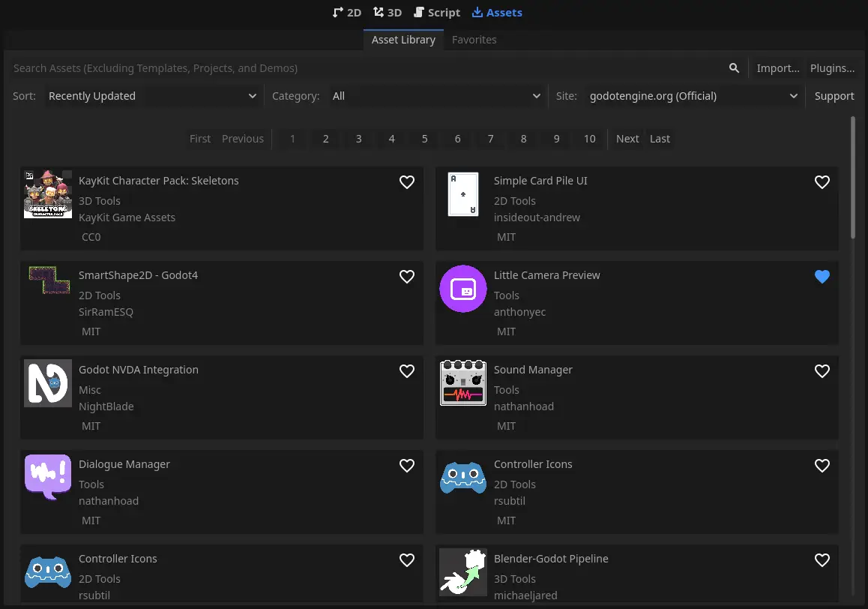Open the Dialogue Manager title link
868x609 pixels.
[124, 464]
